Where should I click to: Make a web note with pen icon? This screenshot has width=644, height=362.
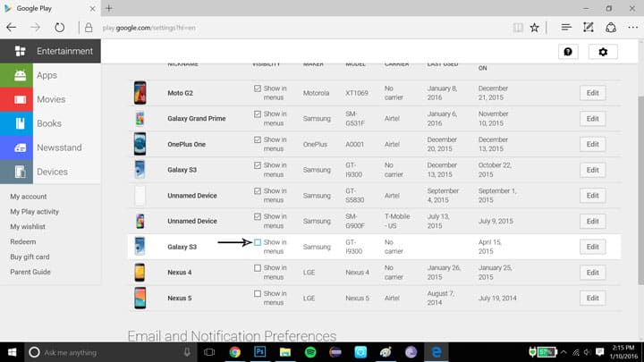pyautogui.click(x=589, y=28)
